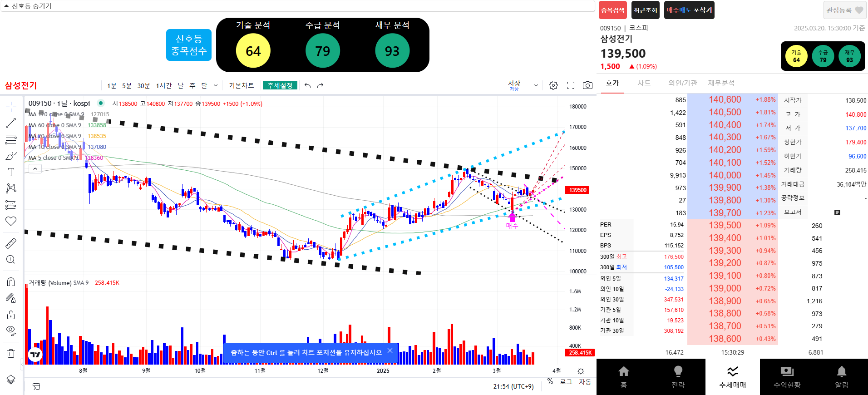Select the 외인/기관 tab
Image resolution: width=868 pixels, height=395 pixels.
click(x=682, y=83)
